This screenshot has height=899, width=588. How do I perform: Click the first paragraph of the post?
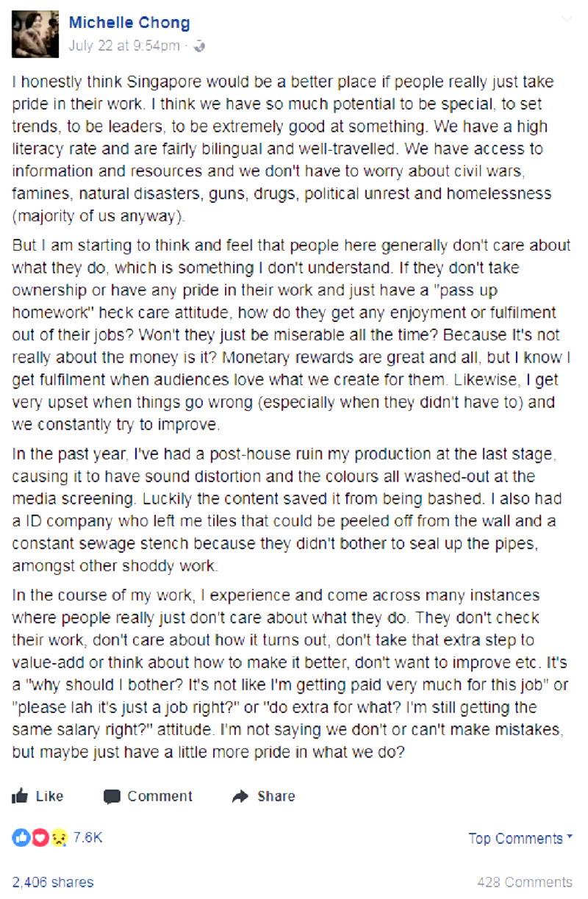(287, 149)
